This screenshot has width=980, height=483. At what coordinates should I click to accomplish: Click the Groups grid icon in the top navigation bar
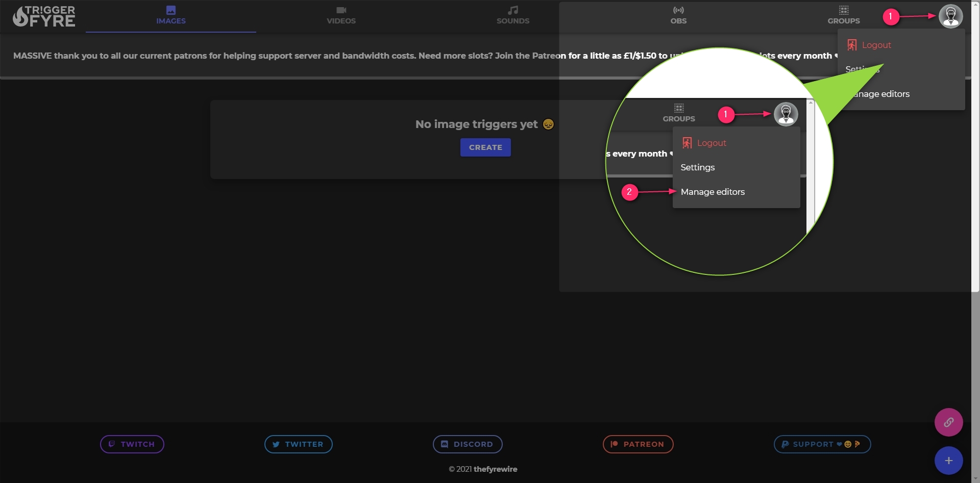844,10
